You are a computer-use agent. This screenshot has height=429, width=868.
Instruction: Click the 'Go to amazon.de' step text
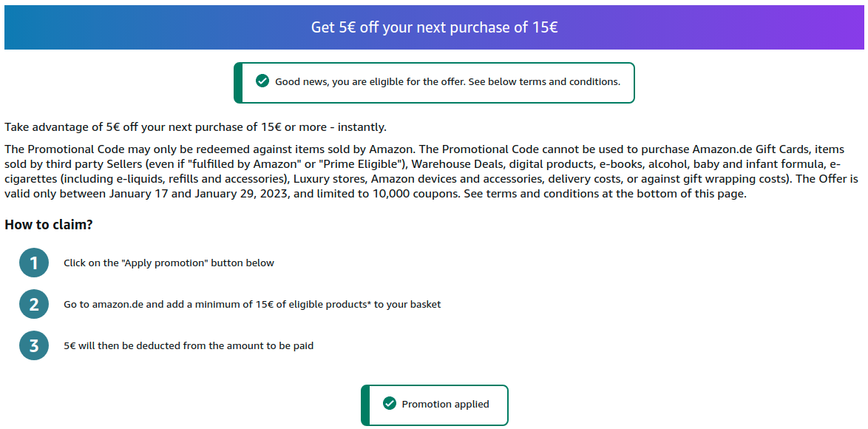(251, 304)
